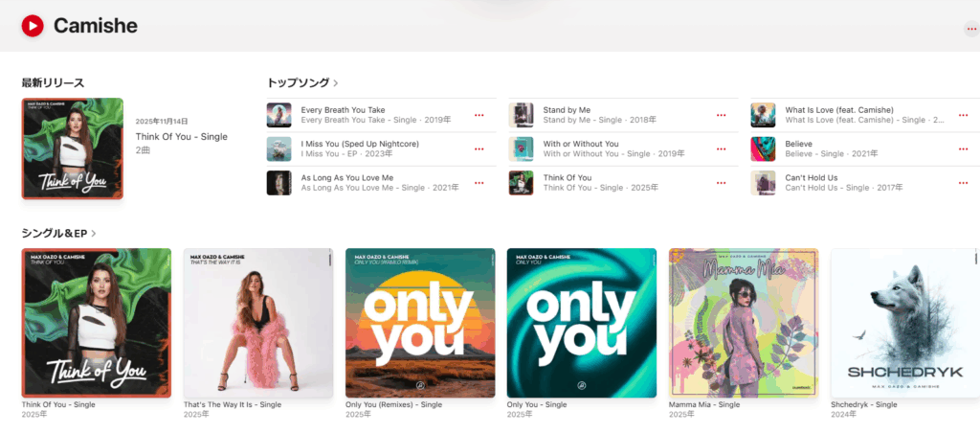Open more options for Stand by Me
The image size is (980, 433).
click(x=722, y=115)
